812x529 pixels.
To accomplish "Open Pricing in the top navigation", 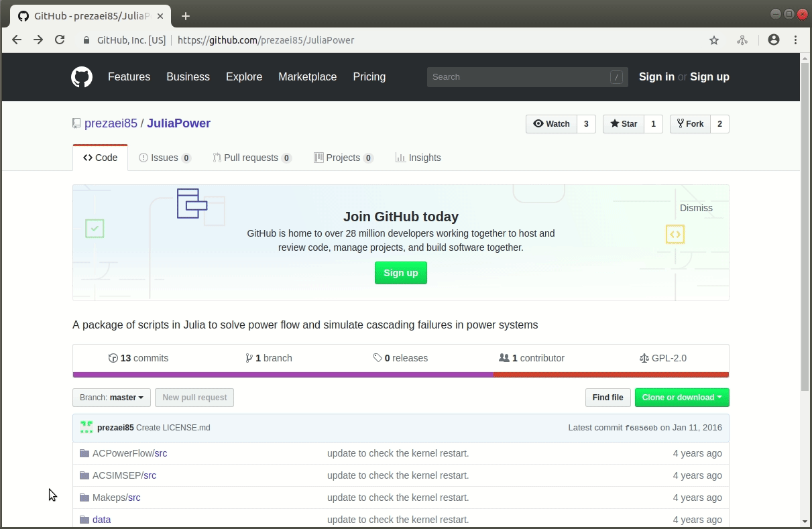I will point(369,77).
